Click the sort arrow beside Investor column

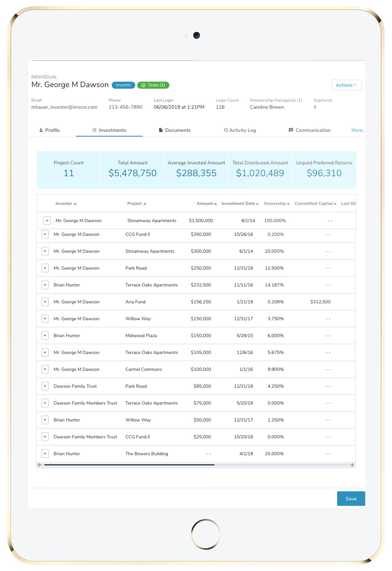(x=75, y=204)
